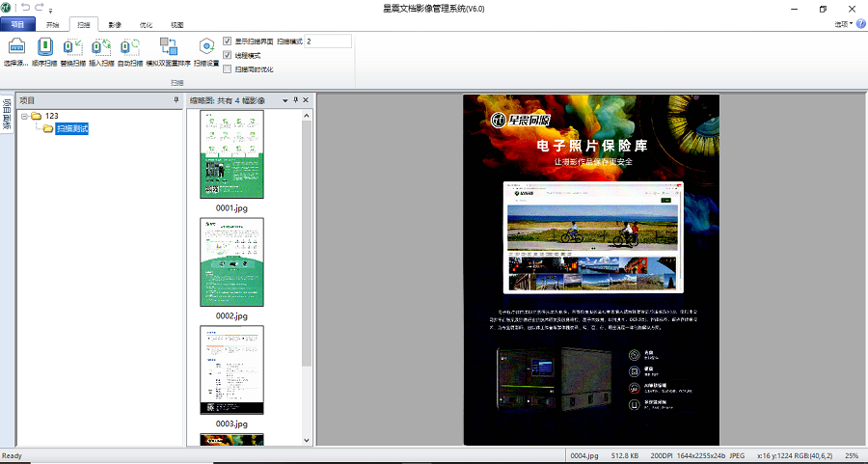868x464 pixels.
Task: Click the thumbnail list scroll up arrow
Action: tap(308, 116)
